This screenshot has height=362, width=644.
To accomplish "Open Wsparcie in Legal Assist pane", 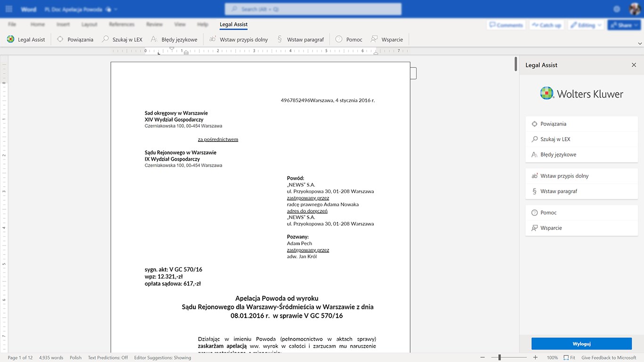I will click(581, 228).
